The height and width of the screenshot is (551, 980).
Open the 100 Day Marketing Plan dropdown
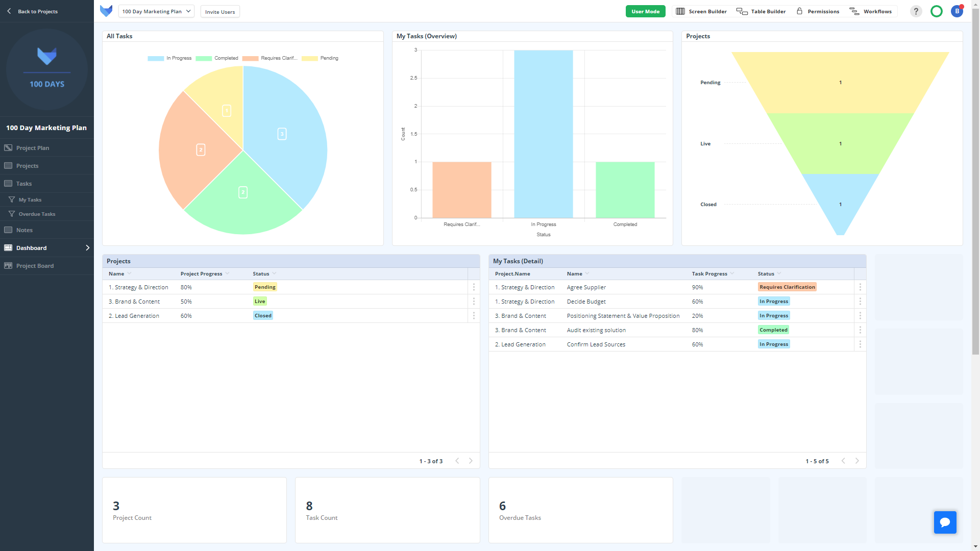(156, 11)
